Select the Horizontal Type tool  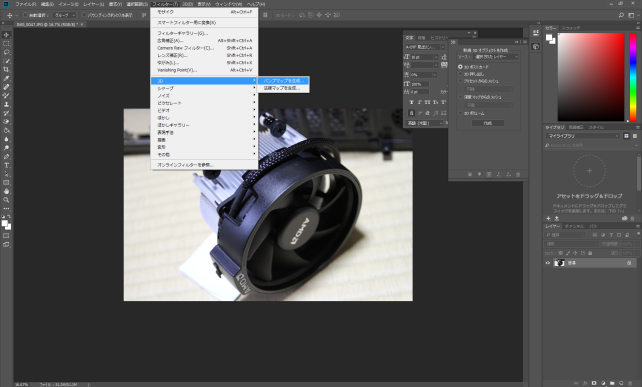click(x=6, y=165)
